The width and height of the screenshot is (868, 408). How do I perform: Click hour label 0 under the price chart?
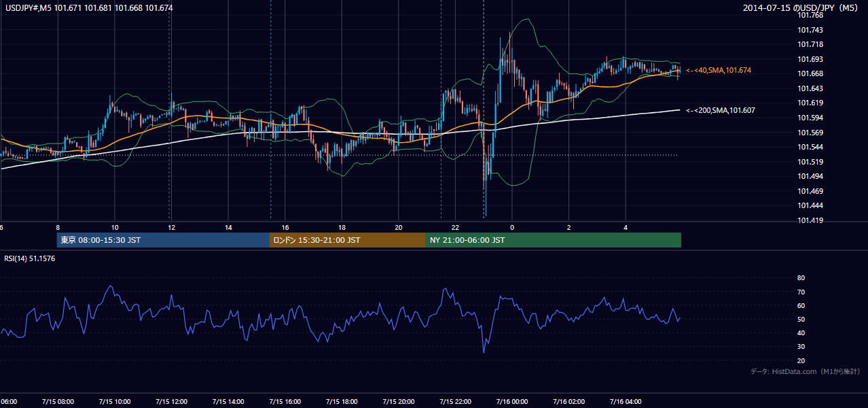pos(511,228)
